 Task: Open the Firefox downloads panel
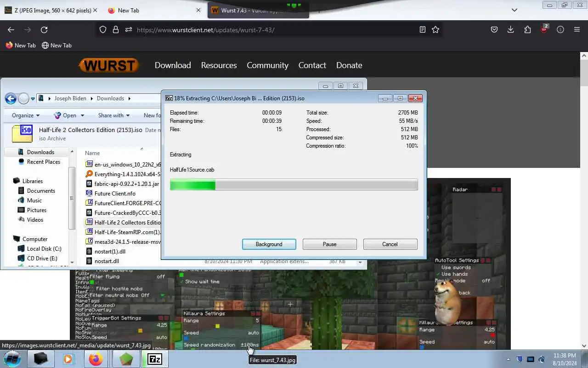(x=511, y=29)
